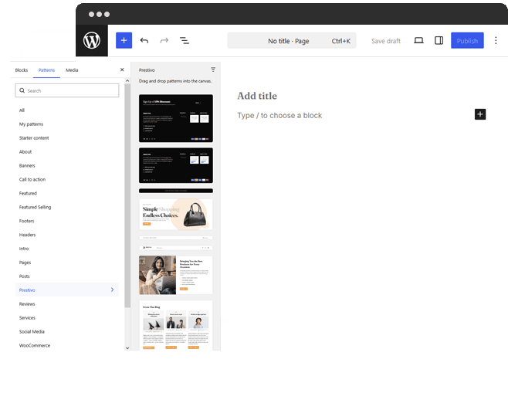Click the black add block plus icon
Image resolution: width=508 pixels, height=420 pixels.
pos(480,114)
